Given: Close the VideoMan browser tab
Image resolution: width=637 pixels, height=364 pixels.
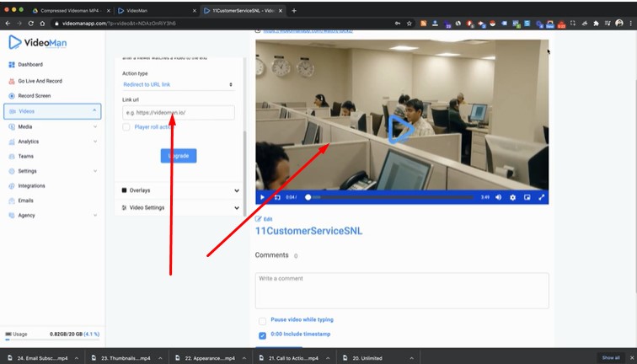Looking at the screenshot, I should coord(195,11).
